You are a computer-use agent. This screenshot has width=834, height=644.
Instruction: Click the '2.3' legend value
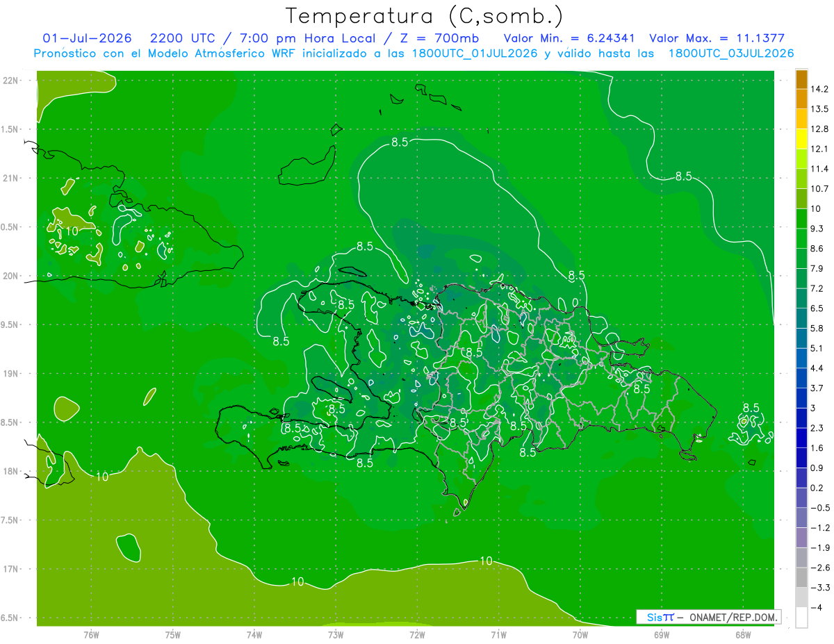pos(817,428)
